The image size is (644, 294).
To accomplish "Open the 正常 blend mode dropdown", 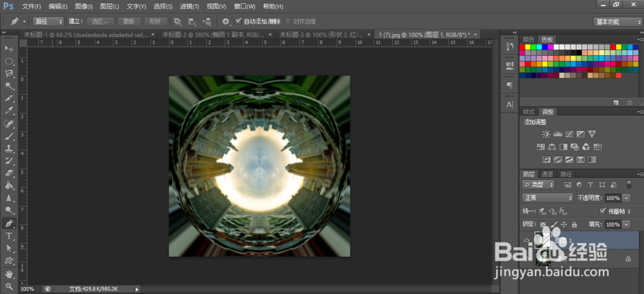I will pyautogui.click(x=547, y=198).
